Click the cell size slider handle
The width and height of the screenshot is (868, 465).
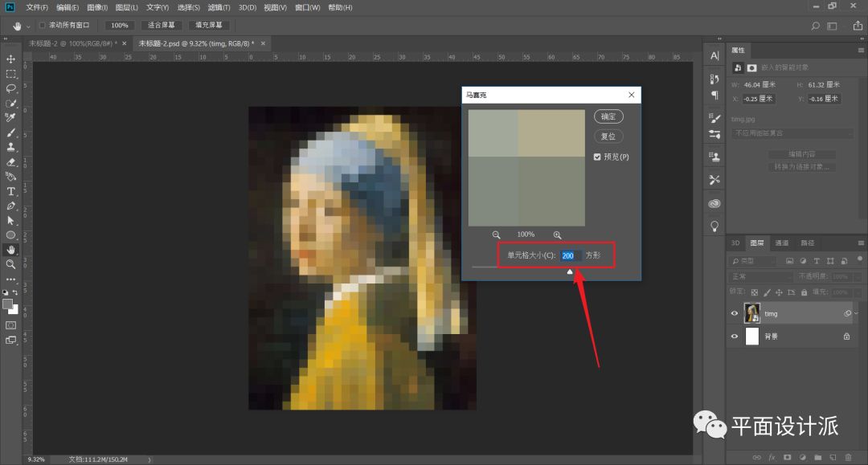click(x=570, y=271)
